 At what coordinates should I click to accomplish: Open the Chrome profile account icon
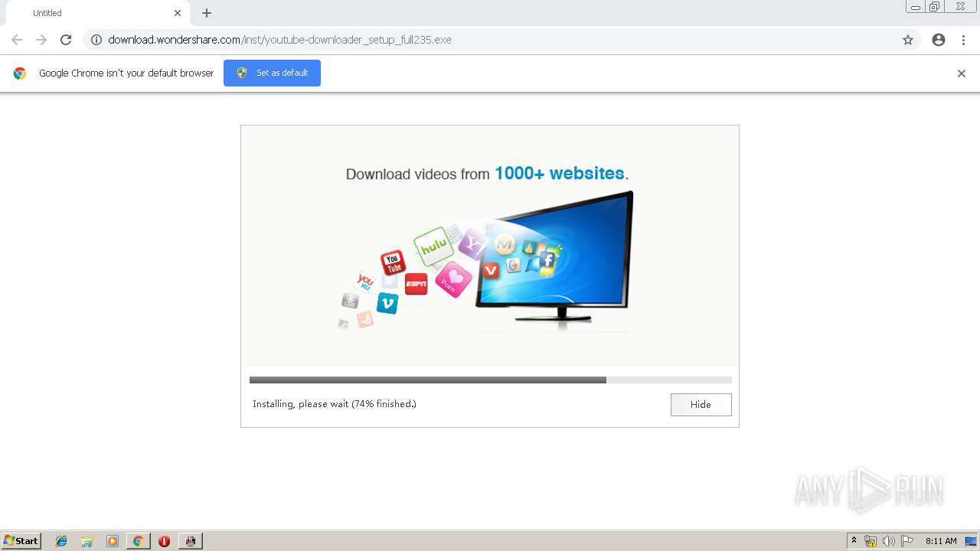click(x=939, y=40)
